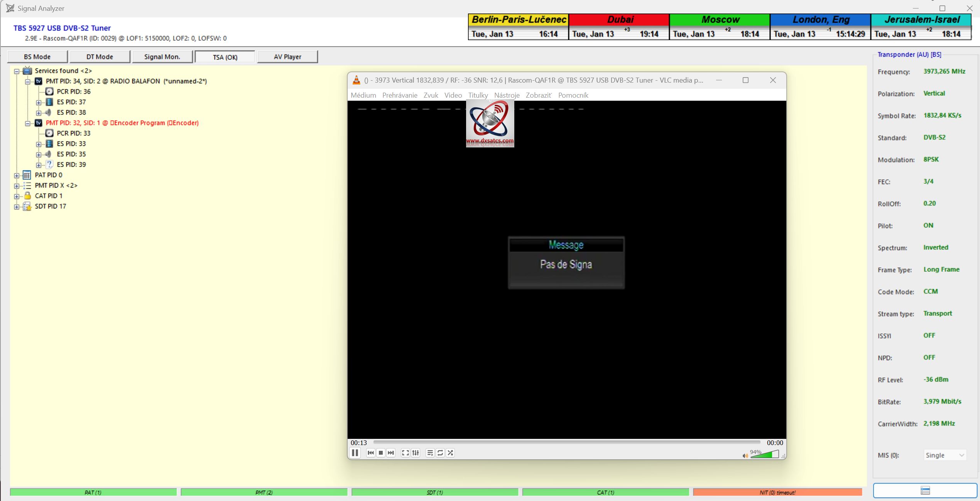Viewport: 980px width, 501px height.
Task: Open the Nástroje menu in VLC
Action: pos(507,95)
